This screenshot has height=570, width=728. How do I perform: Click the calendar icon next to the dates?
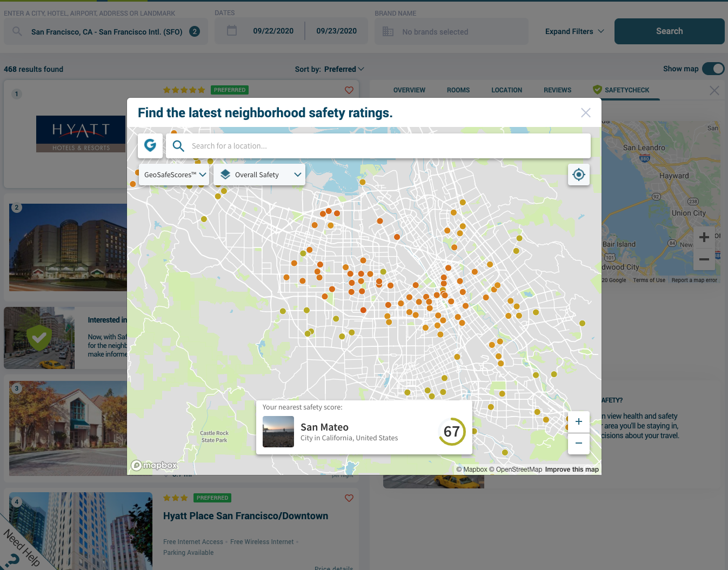click(231, 31)
